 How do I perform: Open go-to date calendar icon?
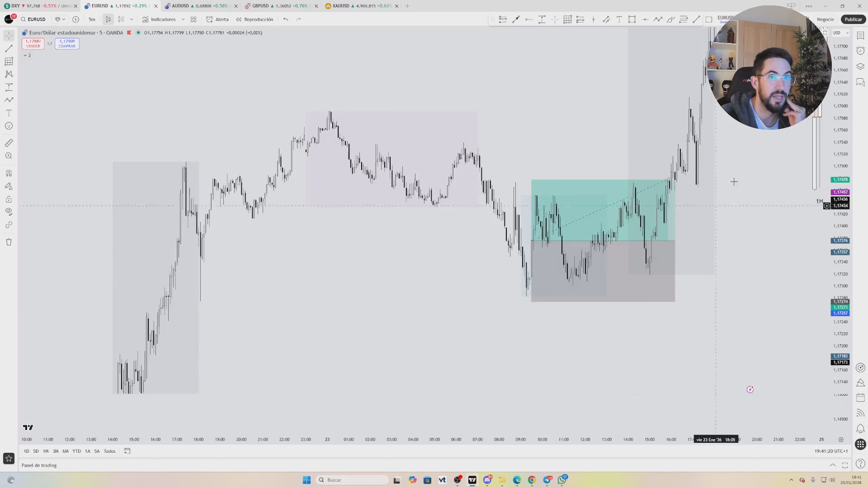point(127,451)
